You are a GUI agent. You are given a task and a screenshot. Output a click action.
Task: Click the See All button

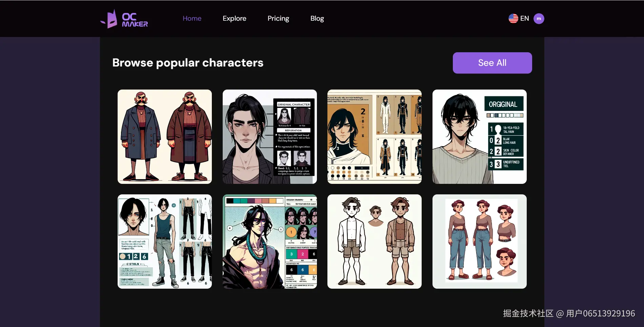pos(492,63)
